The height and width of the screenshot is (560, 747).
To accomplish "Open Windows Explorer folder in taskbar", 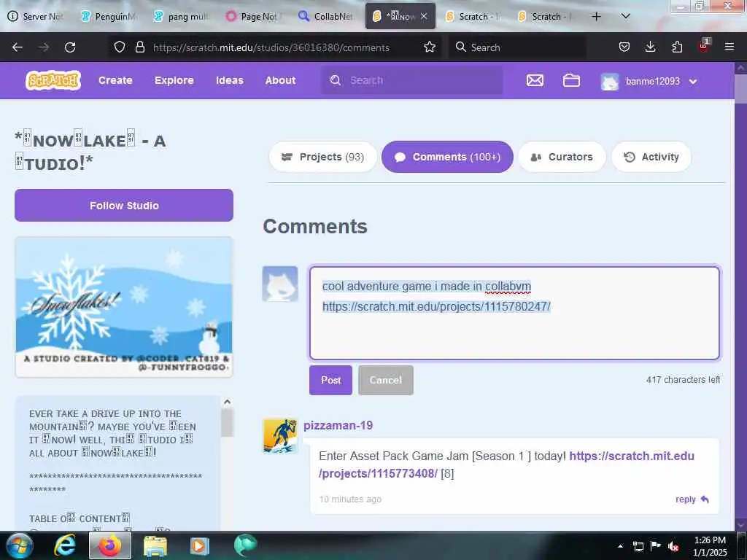I will click(x=155, y=545).
